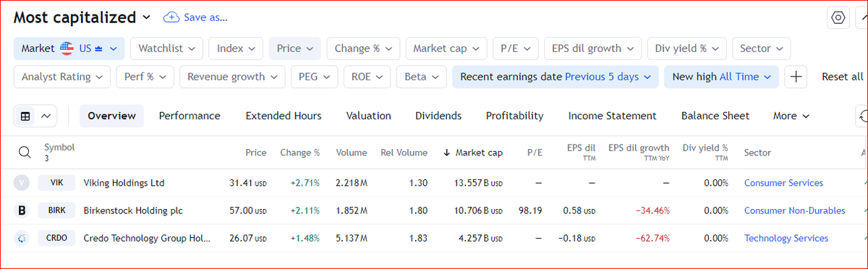
Task: Open the ROE filter dropdown
Action: [x=367, y=77]
